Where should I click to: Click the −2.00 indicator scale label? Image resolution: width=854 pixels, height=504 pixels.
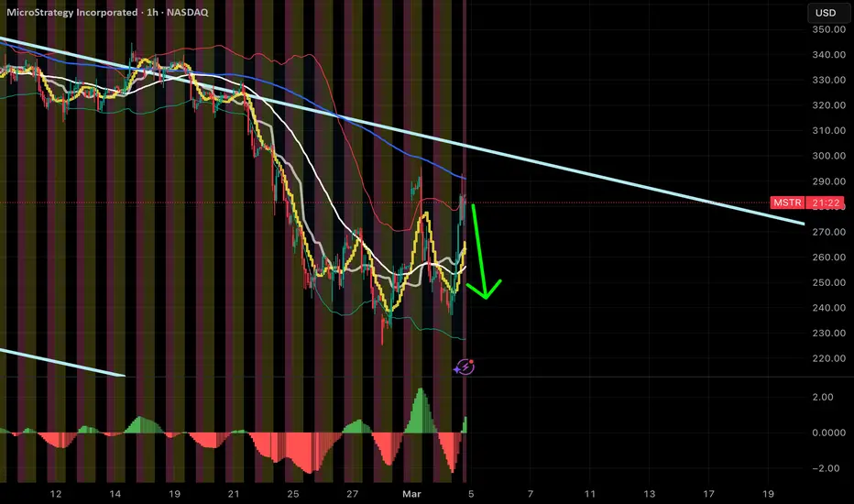pos(825,468)
